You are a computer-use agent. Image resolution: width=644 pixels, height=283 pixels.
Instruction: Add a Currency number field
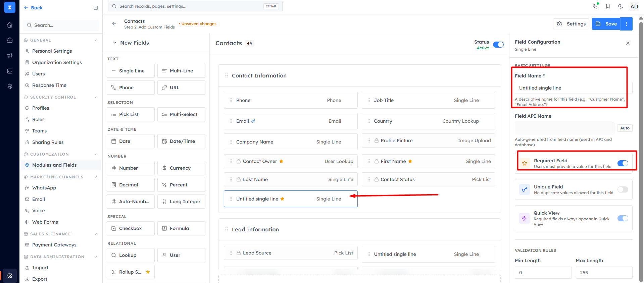point(181,168)
